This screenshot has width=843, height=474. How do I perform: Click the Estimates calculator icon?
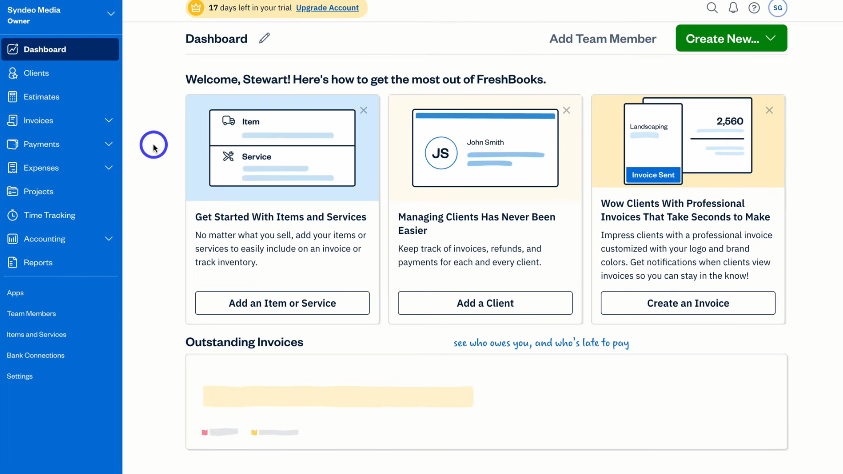click(x=12, y=97)
